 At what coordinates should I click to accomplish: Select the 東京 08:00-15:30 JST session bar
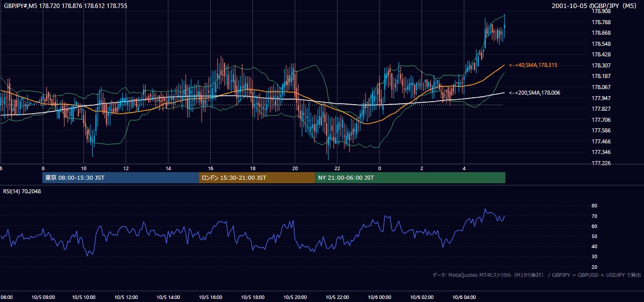(x=121, y=178)
